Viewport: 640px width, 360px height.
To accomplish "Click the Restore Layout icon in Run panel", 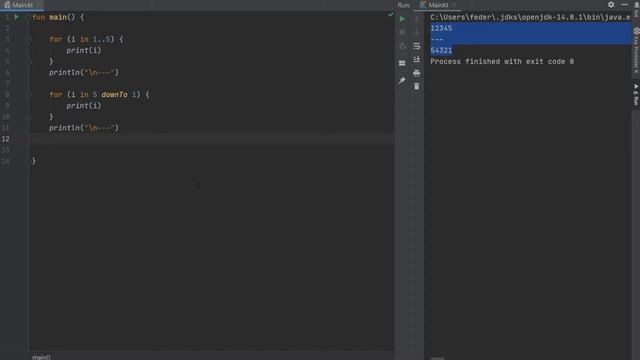I will pos(402,63).
